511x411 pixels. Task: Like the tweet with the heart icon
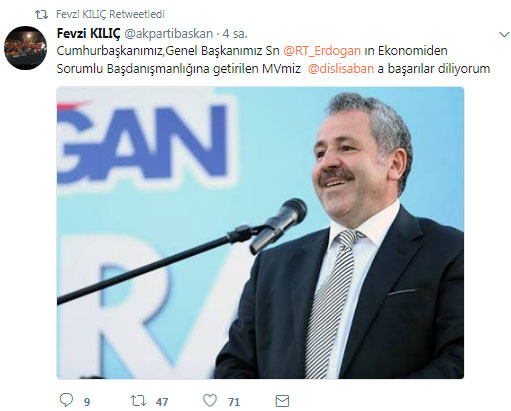coord(210,400)
